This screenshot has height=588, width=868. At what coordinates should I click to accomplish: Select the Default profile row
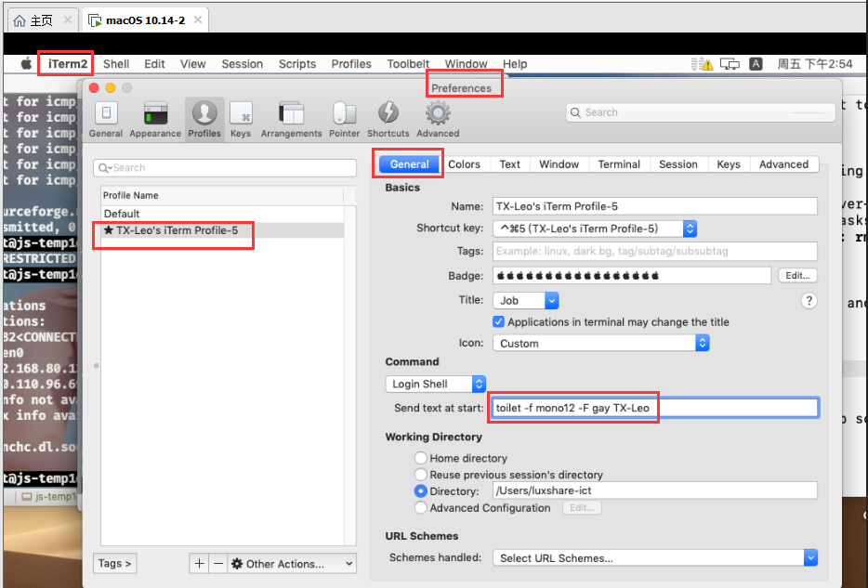[222, 214]
